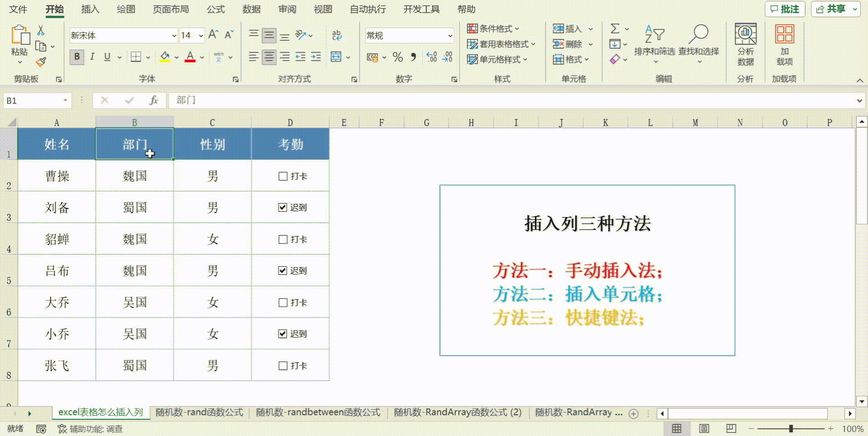This screenshot has width=868, height=436.
Task: Click the formula bar input
Action: [x=511, y=100]
